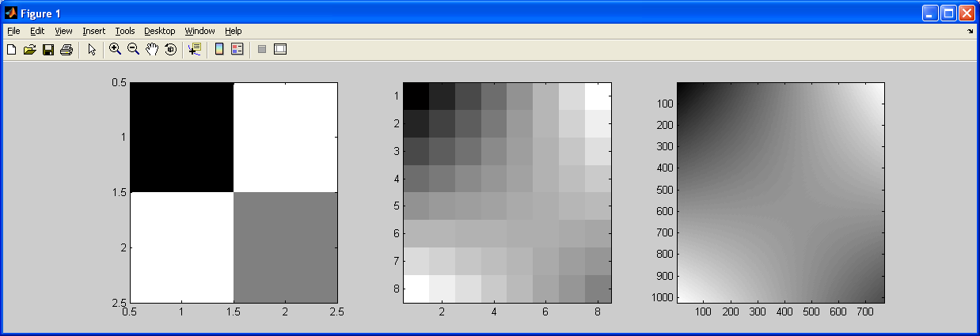Open the View menu
Viewport: 980px width, 336px height.
pos(63,31)
